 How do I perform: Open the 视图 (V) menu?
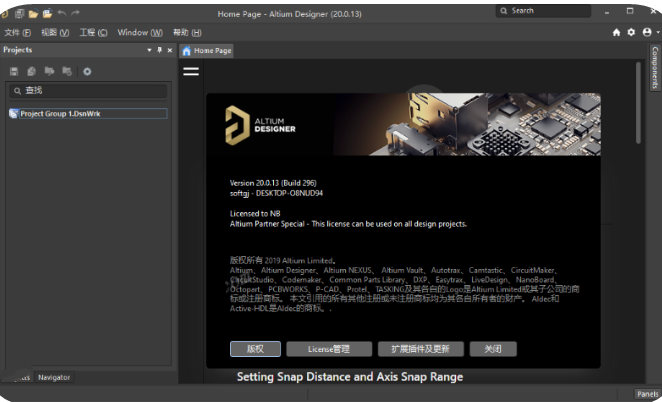point(55,33)
